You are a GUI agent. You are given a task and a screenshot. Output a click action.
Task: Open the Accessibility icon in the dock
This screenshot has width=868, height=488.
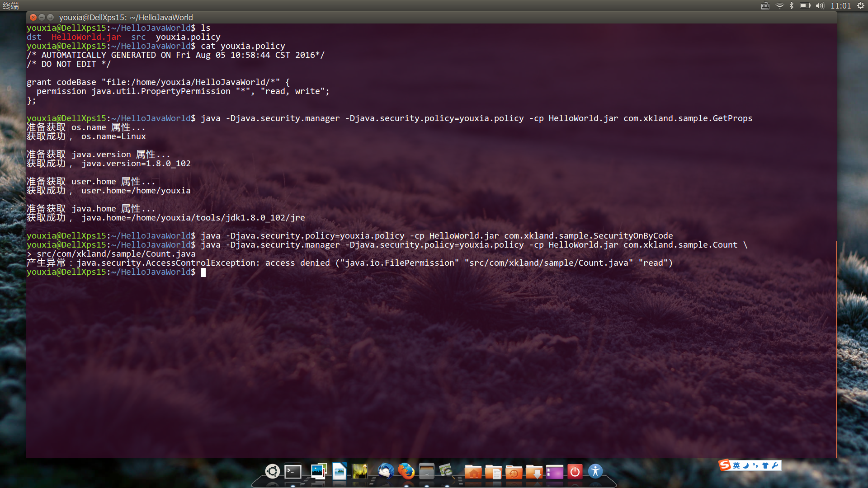pos(595,471)
